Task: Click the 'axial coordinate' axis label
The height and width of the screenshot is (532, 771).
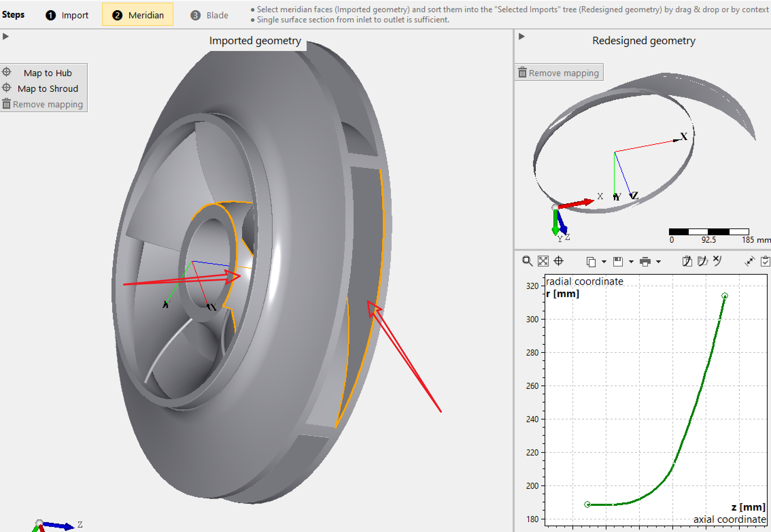Action: (730, 519)
